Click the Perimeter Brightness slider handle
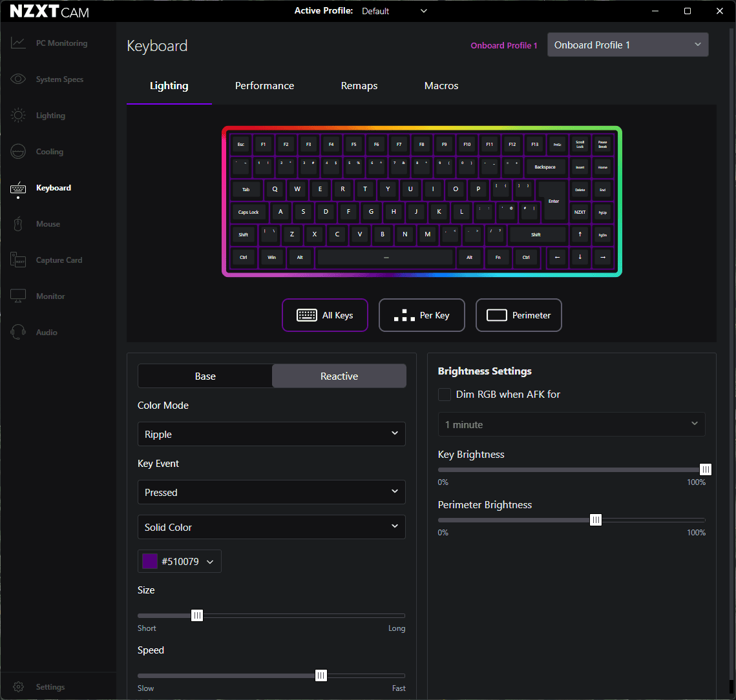The width and height of the screenshot is (736, 700). 596,520
